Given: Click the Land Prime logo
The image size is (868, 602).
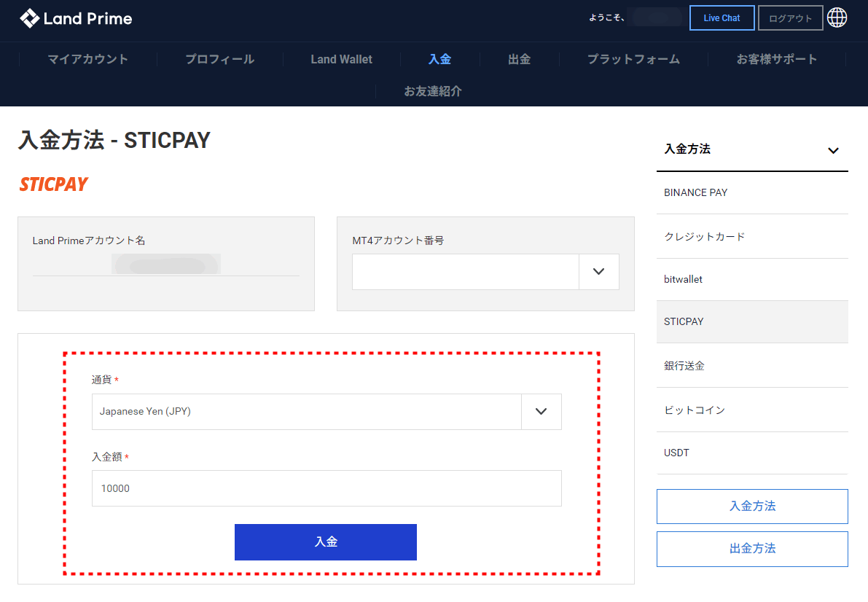Looking at the screenshot, I should tap(76, 18).
